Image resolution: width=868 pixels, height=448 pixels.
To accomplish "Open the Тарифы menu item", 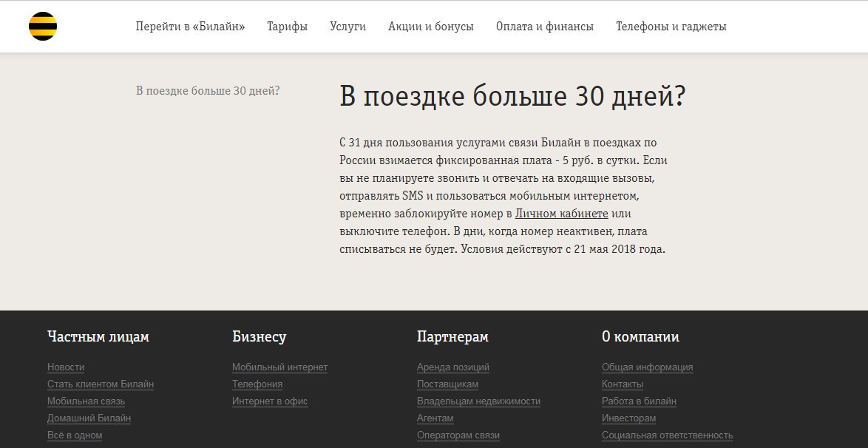I will [288, 27].
